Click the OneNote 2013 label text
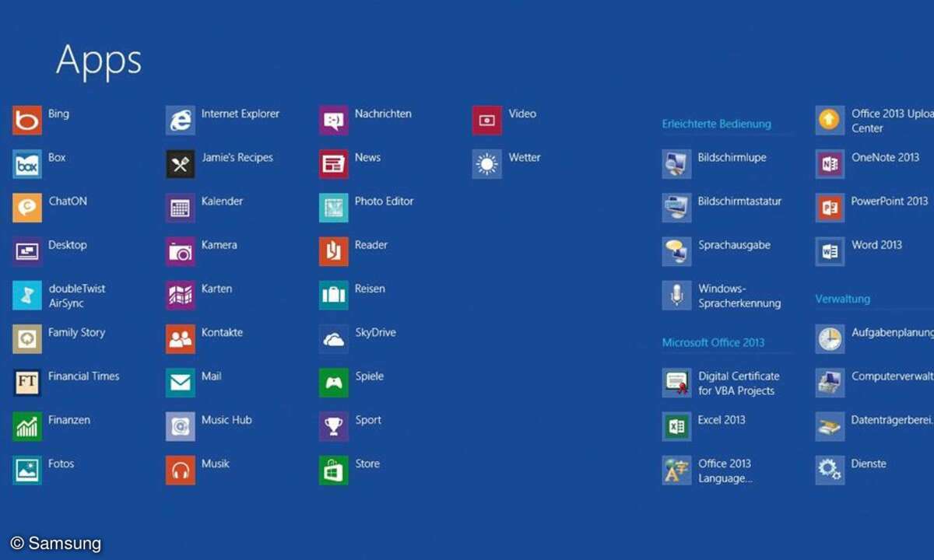Image resolution: width=934 pixels, height=560 pixels. point(885,158)
